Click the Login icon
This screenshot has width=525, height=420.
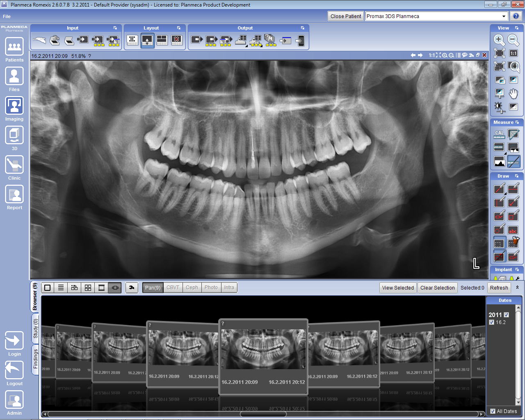(x=14, y=341)
